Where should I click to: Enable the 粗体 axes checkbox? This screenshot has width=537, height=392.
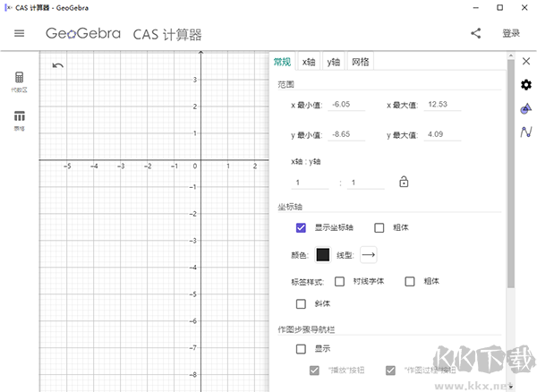[x=379, y=227]
